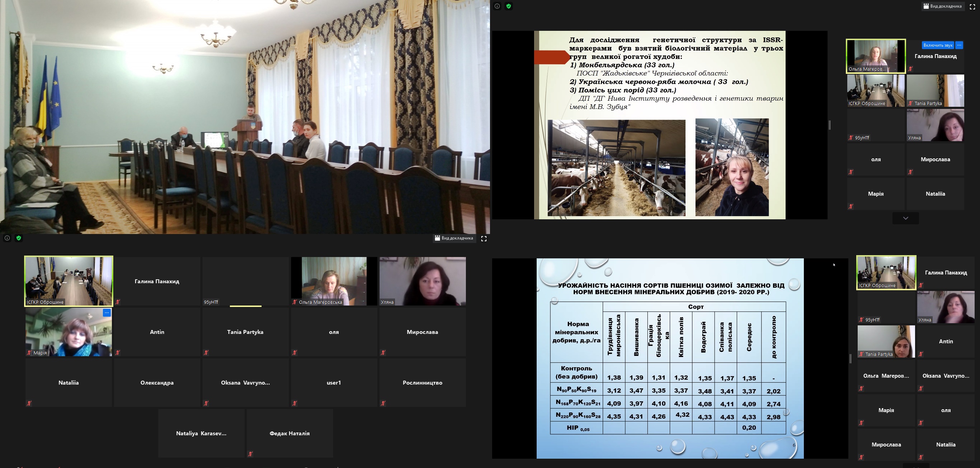Click green shield above the ISSR cattle slide

[509, 6]
